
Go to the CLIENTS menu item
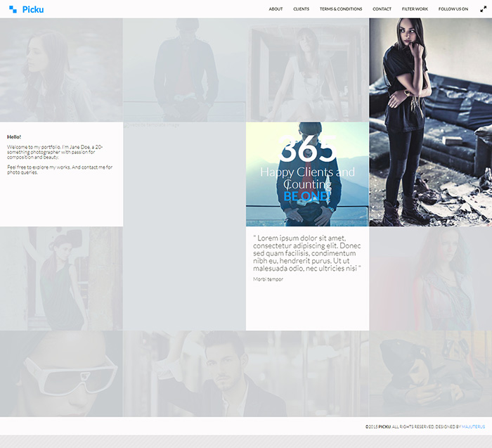(302, 9)
